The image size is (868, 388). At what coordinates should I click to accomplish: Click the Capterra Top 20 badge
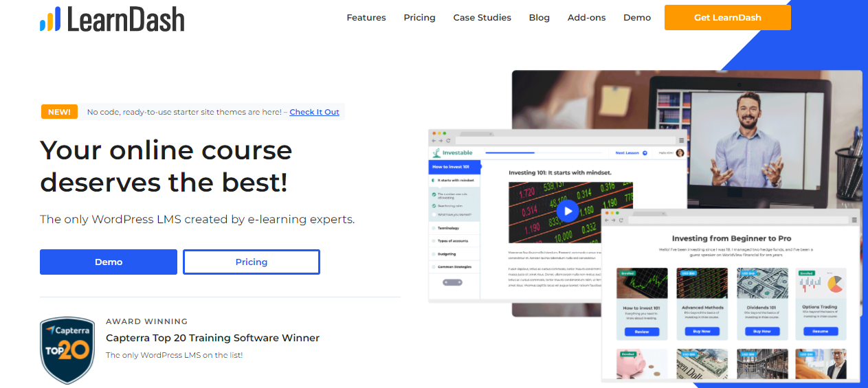point(67,350)
